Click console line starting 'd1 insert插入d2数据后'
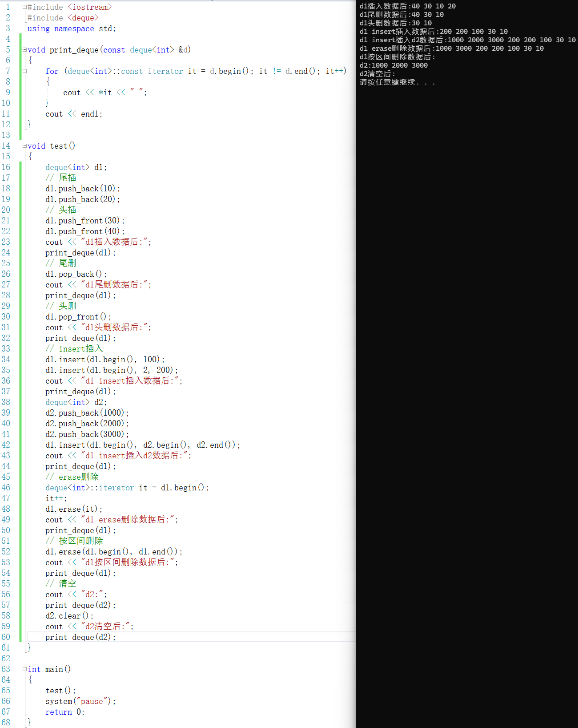Image resolution: width=578 pixels, height=728 pixels. 468,40
